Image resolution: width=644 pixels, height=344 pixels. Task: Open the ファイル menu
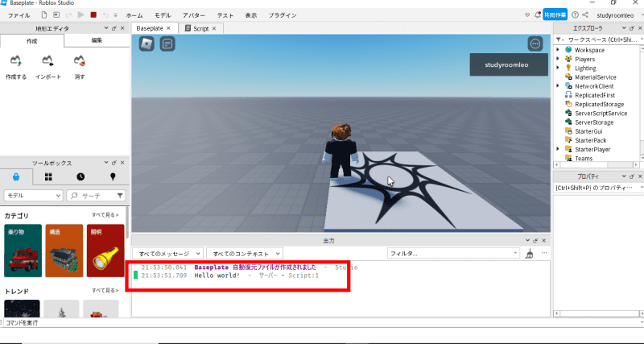pyautogui.click(x=19, y=15)
